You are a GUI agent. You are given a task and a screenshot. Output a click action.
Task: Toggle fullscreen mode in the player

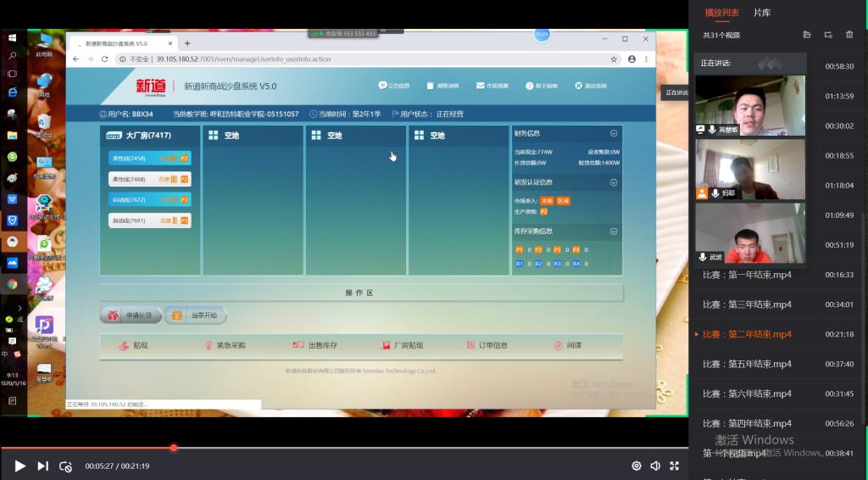[x=675, y=466]
